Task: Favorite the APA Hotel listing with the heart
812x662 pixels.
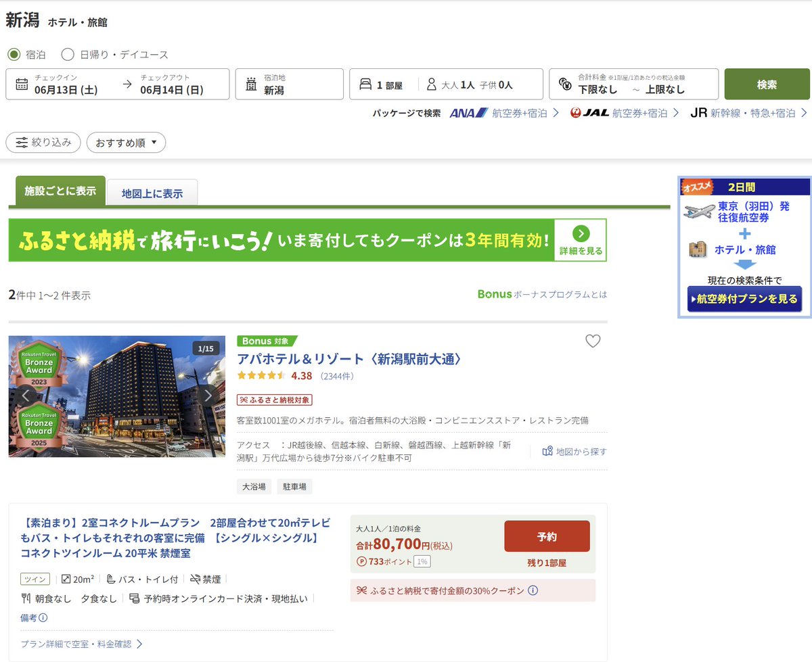Action: tap(593, 341)
